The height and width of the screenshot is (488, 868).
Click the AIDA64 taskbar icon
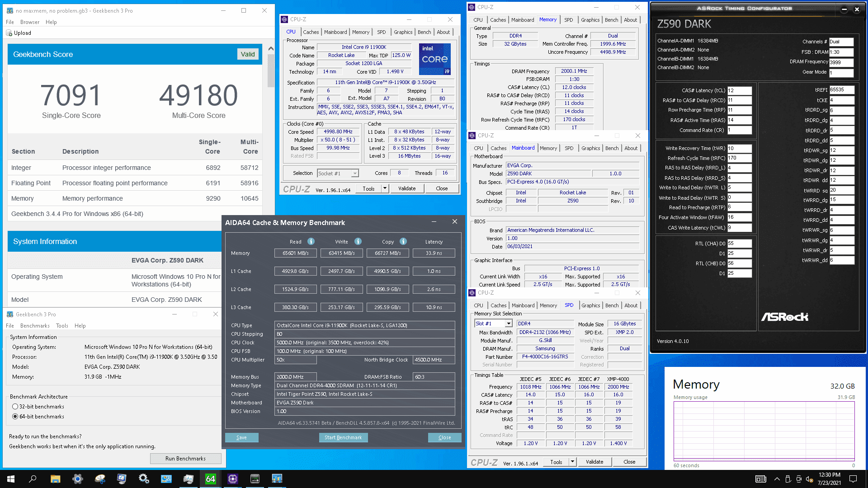pyautogui.click(x=211, y=479)
